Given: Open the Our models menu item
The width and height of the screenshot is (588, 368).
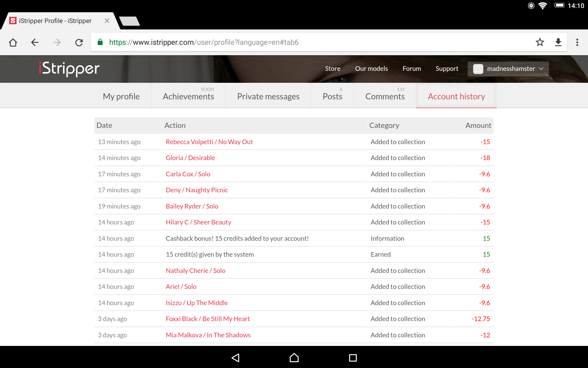Looking at the screenshot, I should click(x=371, y=69).
